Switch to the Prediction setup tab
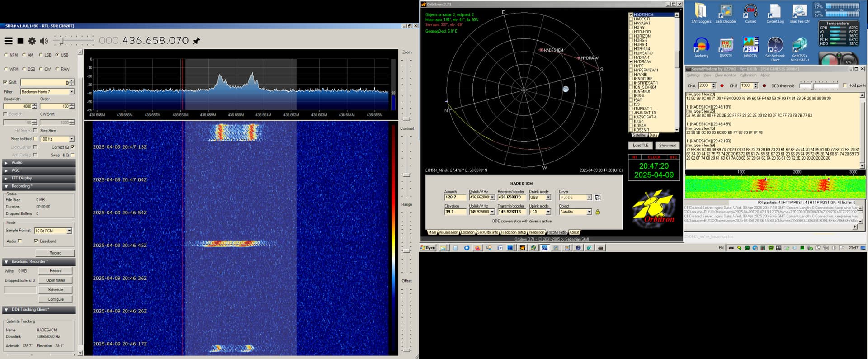The image size is (868, 359). tap(513, 232)
